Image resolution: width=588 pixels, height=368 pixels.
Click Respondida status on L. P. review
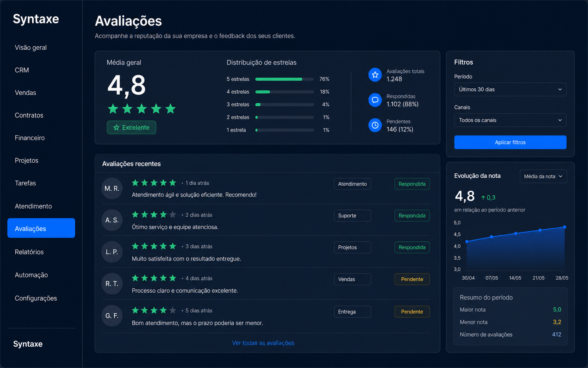pos(412,247)
